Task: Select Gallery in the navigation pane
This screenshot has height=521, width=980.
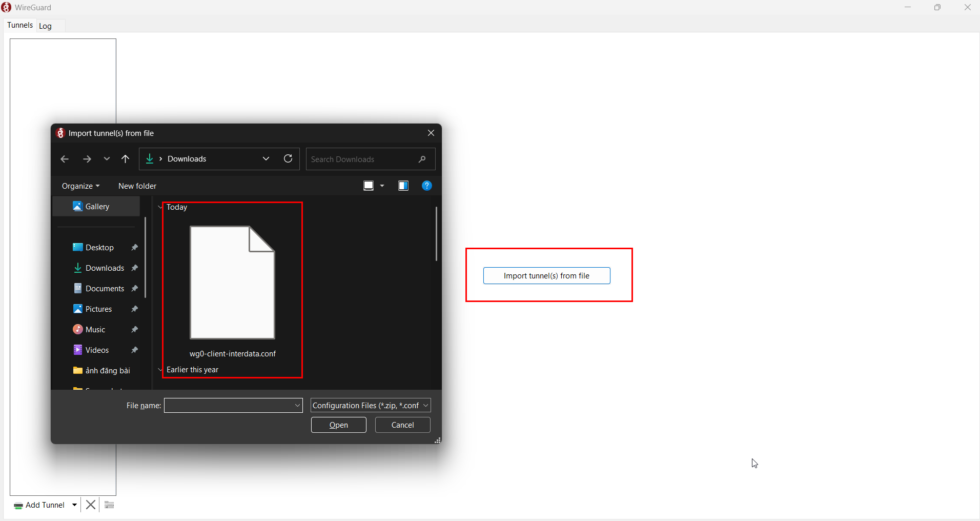Action: [96, 207]
